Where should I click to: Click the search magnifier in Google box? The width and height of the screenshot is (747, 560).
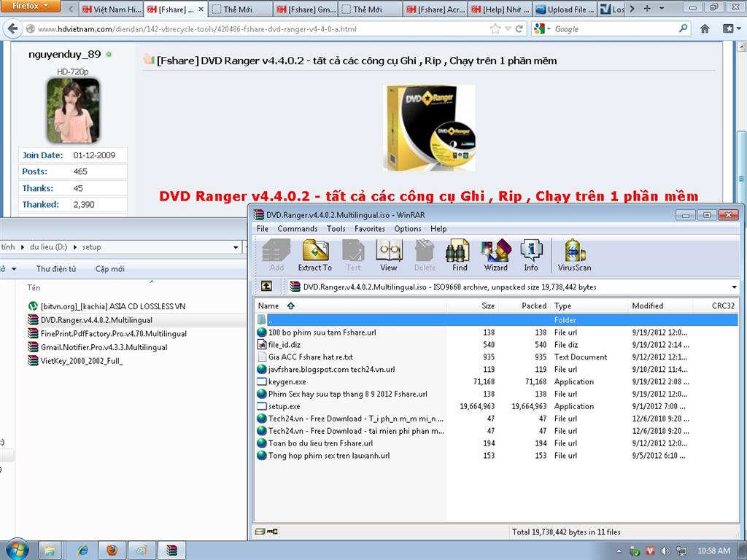(683, 28)
